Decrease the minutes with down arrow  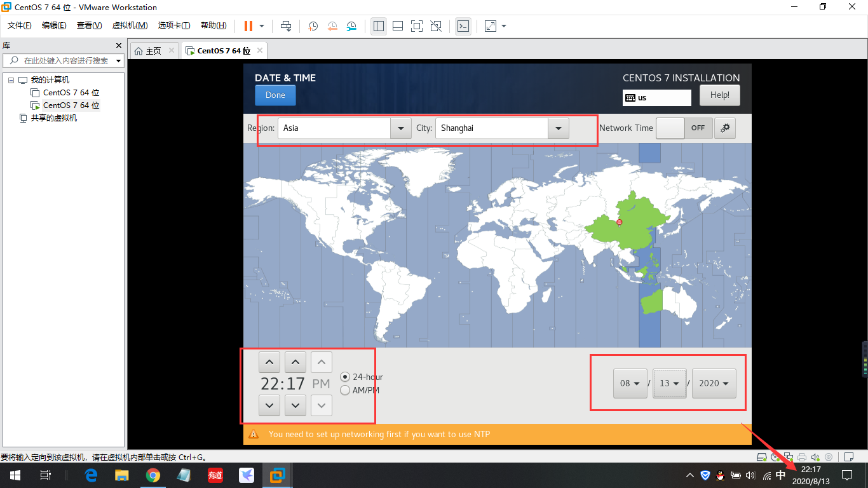[295, 405]
